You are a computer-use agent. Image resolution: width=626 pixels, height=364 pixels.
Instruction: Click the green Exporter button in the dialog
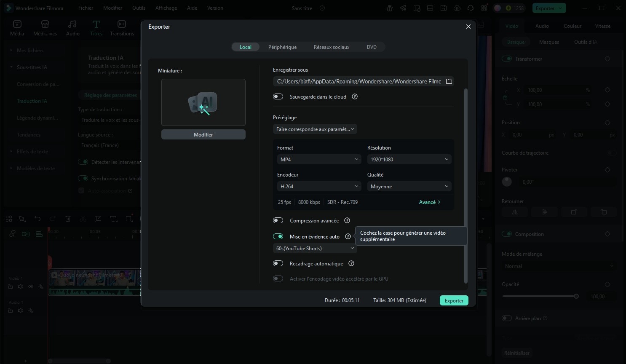tap(454, 300)
